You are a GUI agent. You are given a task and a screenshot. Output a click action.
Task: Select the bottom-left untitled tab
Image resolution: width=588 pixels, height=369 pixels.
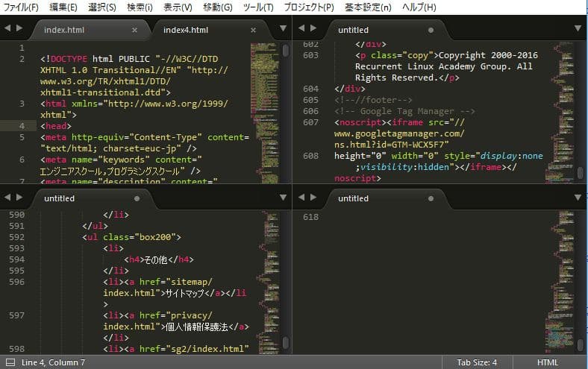[x=60, y=199]
